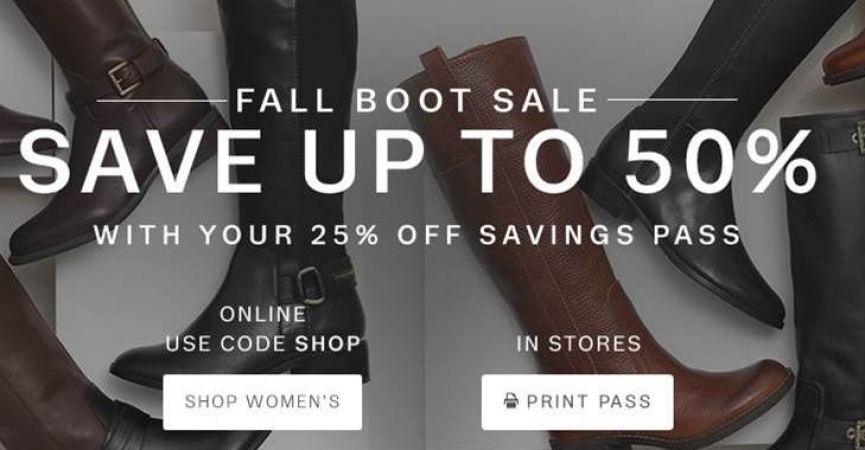The height and width of the screenshot is (450, 865).
Task: Click the brass buckle on dark brown boot
Action: click(x=123, y=77)
